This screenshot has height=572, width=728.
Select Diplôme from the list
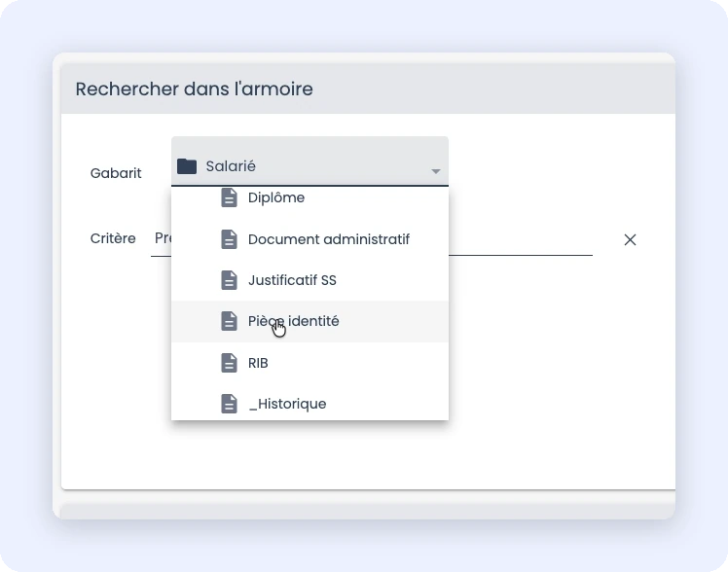click(x=309, y=197)
